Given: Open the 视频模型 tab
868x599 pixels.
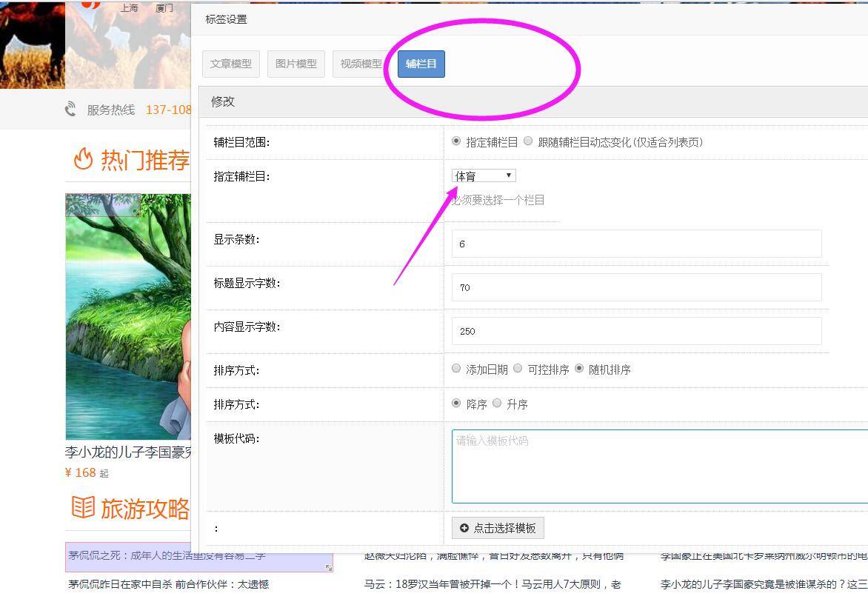Looking at the screenshot, I should coord(360,64).
